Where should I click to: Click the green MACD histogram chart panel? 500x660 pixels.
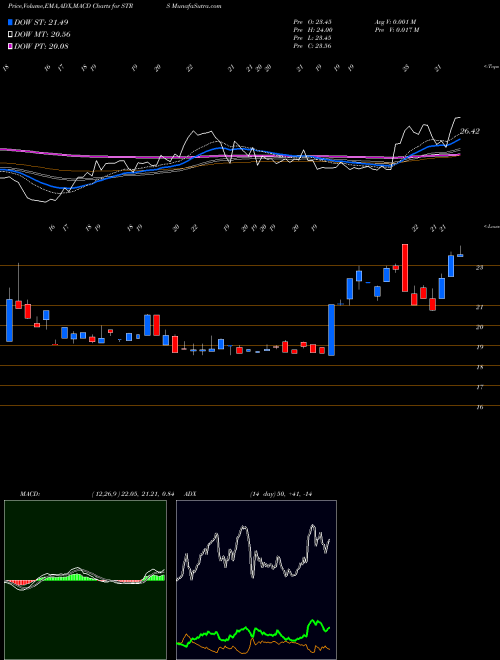click(85, 580)
